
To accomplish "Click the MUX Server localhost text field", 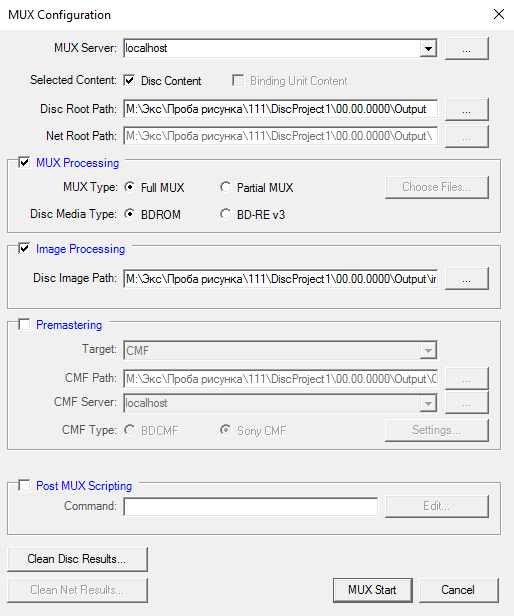I will (x=271, y=48).
